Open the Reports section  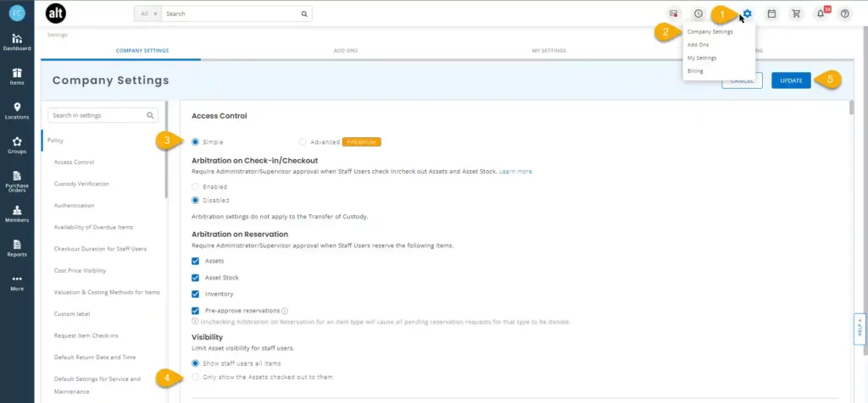coord(17,247)
